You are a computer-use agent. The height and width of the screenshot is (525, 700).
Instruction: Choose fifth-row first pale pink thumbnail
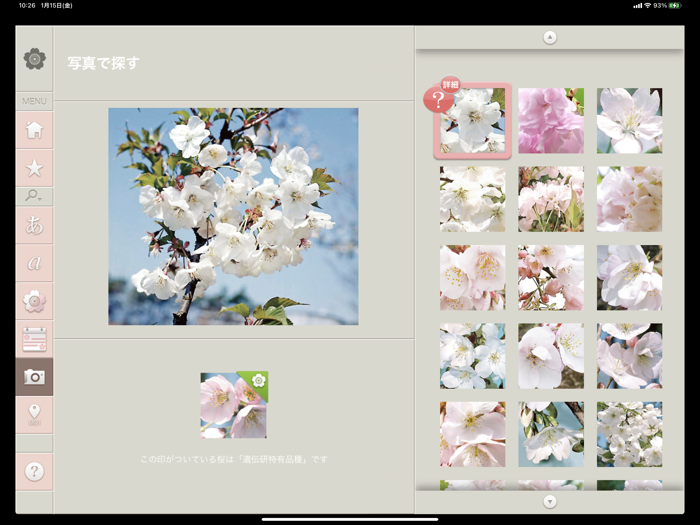(x=472, y=434)
